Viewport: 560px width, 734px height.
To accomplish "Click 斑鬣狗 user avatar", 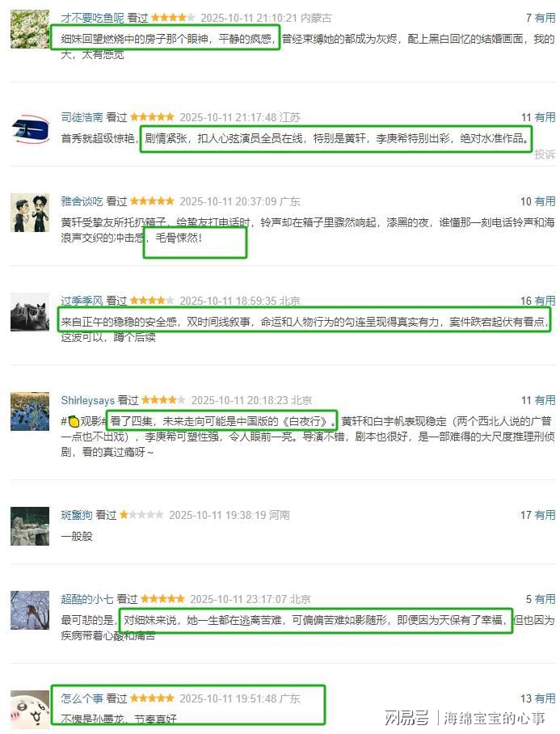I will (x=29, y=526).
